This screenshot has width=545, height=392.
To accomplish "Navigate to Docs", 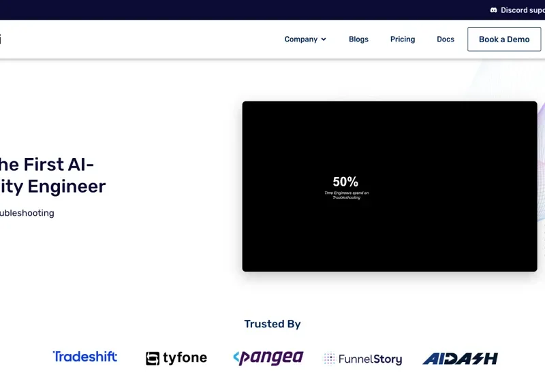I will tap(446, 39).
